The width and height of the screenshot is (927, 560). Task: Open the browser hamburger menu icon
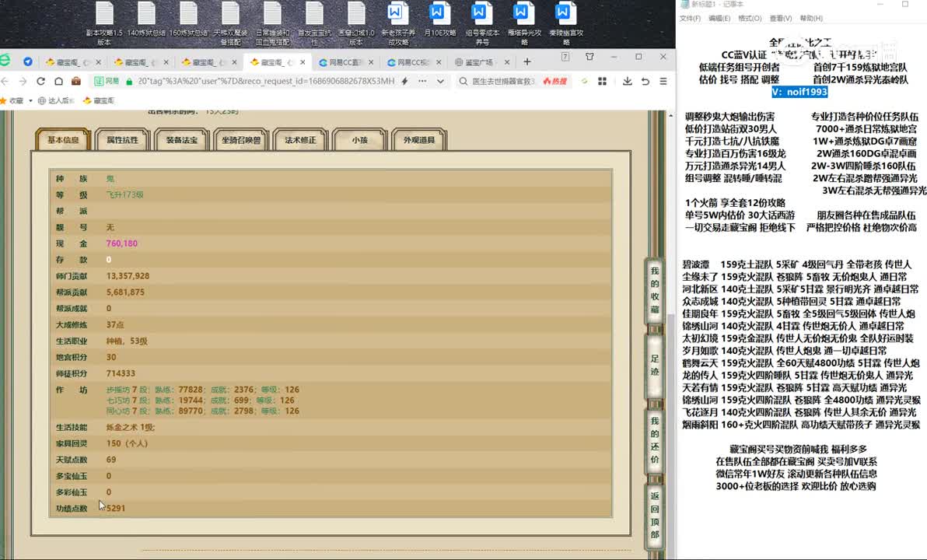[662, 81]
